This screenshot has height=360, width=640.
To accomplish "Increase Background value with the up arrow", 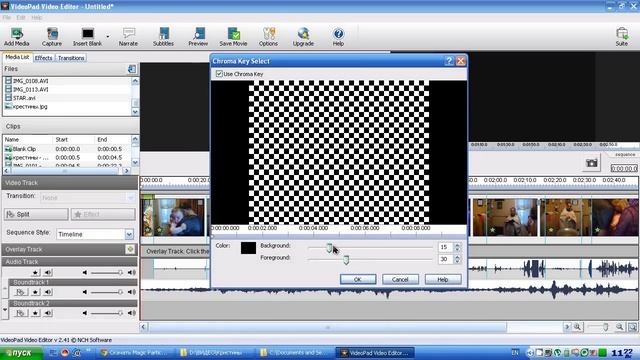I will tap(457, 245).
